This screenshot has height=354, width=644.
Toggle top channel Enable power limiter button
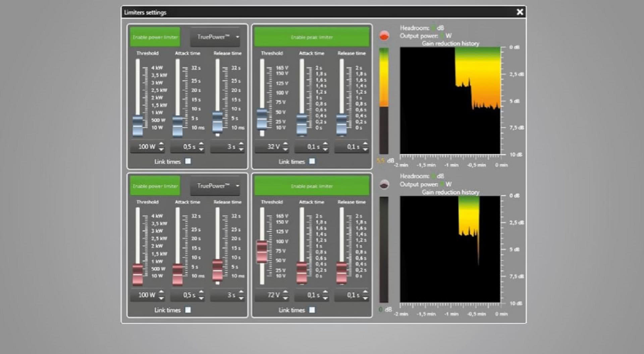(x=155, y=37)
